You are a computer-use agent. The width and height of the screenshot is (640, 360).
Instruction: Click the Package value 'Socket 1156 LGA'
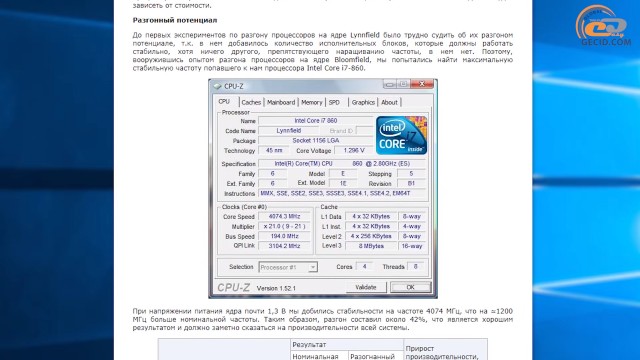[316, 140]
